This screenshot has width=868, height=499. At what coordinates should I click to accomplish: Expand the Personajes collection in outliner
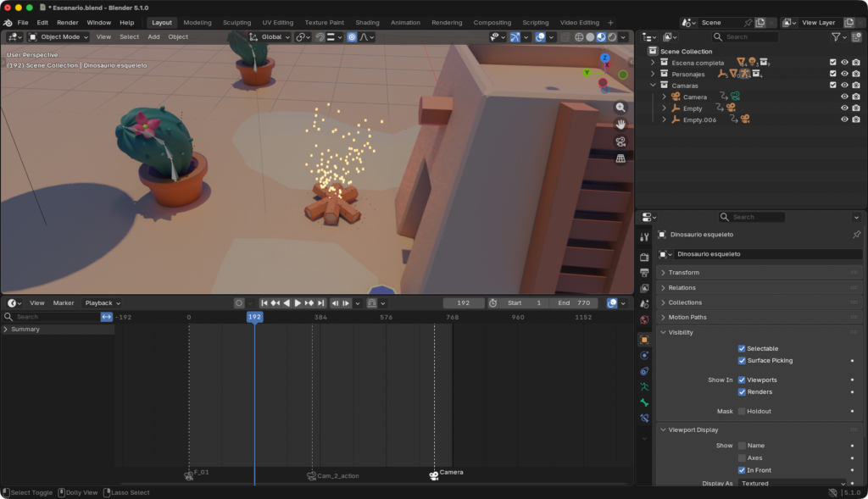tap(653, 74)
